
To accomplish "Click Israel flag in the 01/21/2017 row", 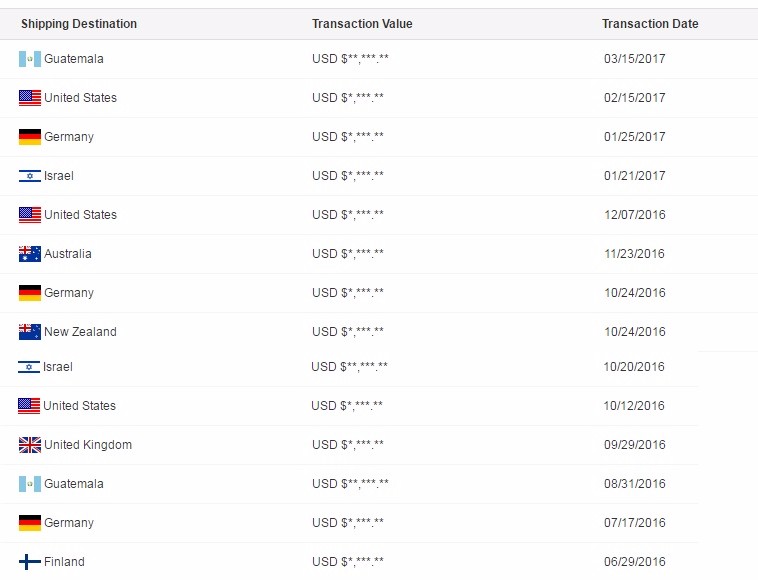I will coord(30,176).
